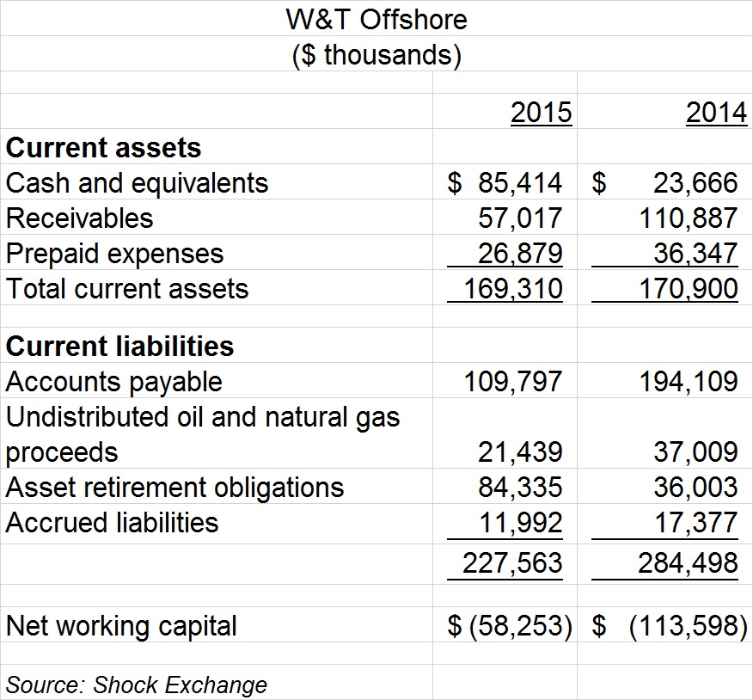Select the Prepaid expenses label

[114, 254]
